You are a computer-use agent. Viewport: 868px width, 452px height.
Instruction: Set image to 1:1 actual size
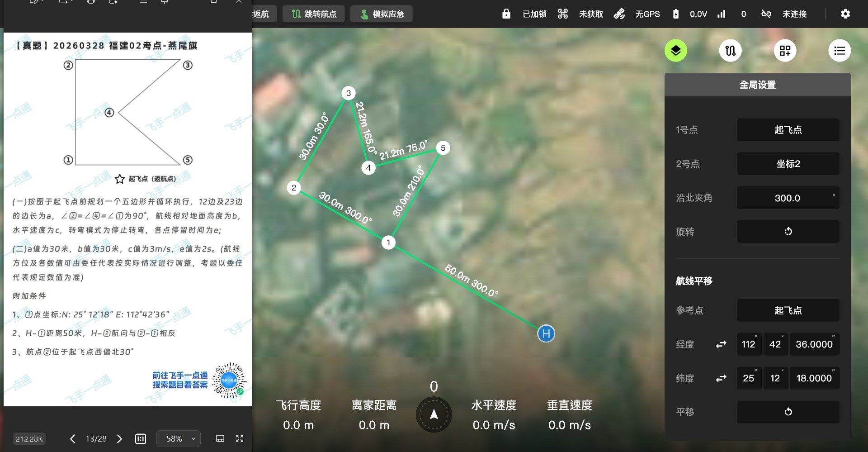[141, 439]
